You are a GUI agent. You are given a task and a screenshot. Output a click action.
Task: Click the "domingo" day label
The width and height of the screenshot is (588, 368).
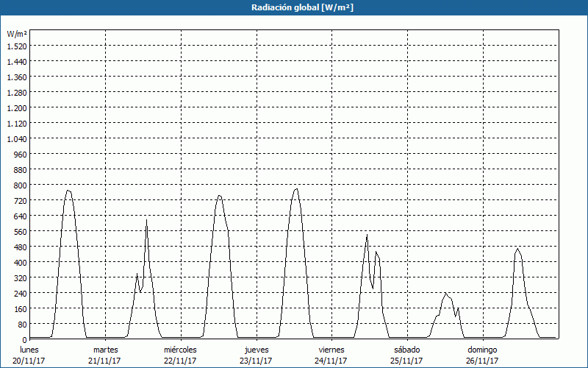point(482,350)
